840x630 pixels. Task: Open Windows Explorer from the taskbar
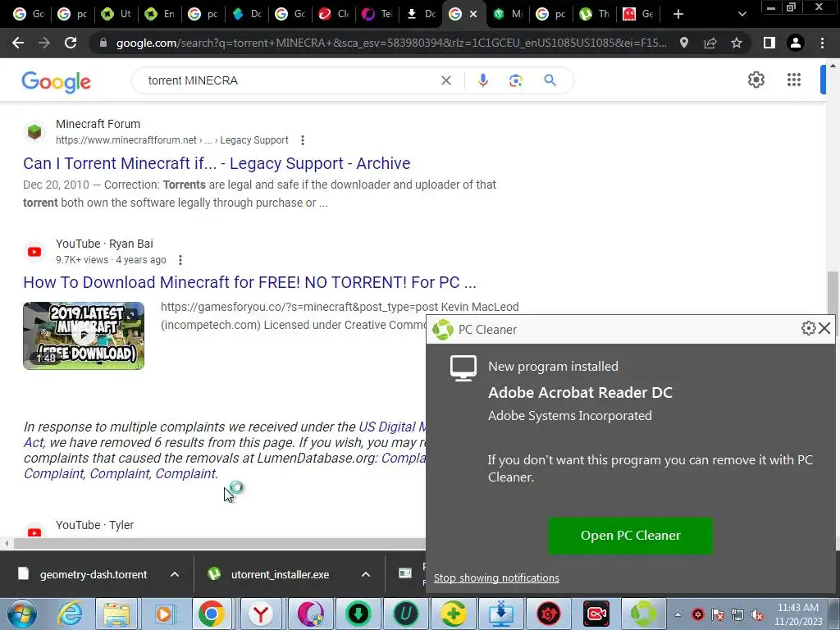116,614
